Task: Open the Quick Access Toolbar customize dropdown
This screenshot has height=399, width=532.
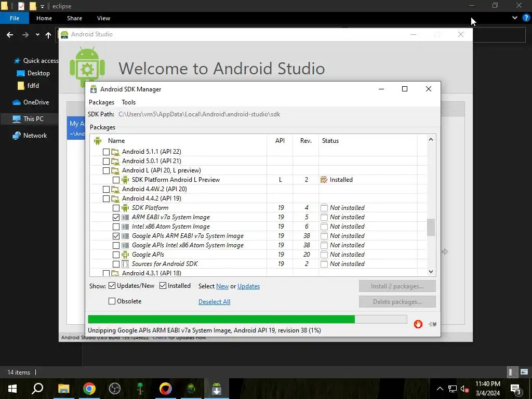Action: (42, 6)
